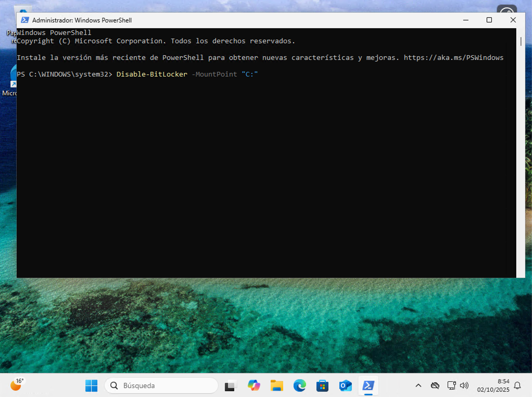Close the Administrador: Windows PowerShell window
The image size is (532, 397).
point(513,20)
